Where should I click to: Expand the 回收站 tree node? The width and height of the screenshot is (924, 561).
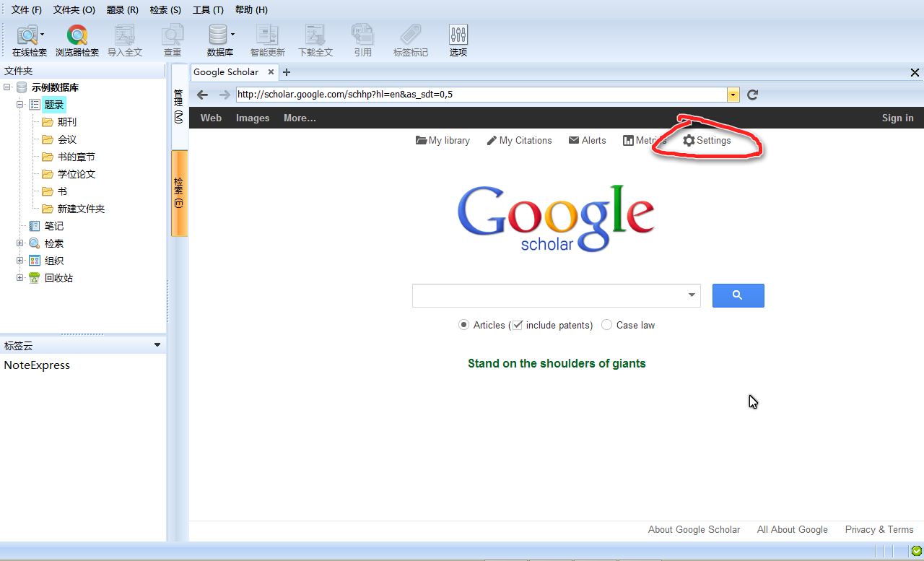coord(20,278)
